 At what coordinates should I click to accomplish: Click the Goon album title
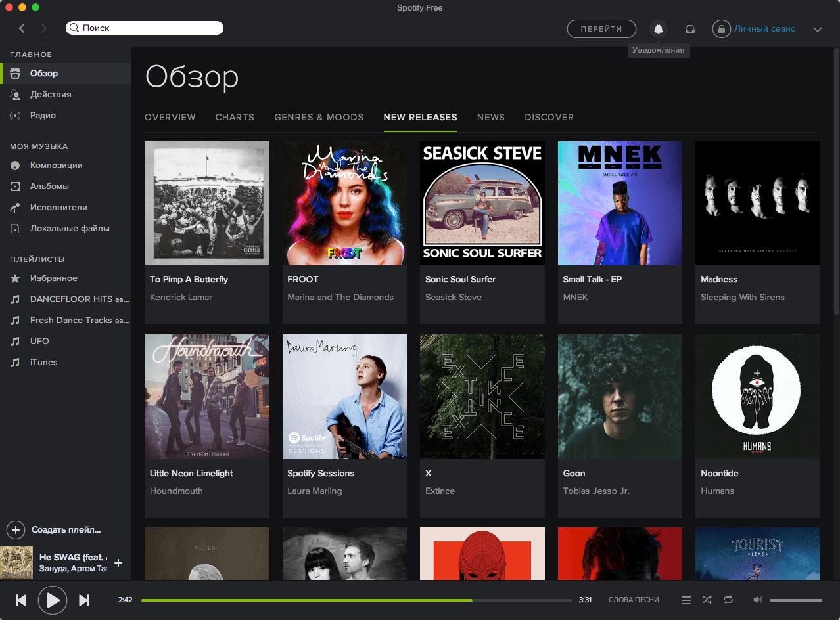pos(574,473)
